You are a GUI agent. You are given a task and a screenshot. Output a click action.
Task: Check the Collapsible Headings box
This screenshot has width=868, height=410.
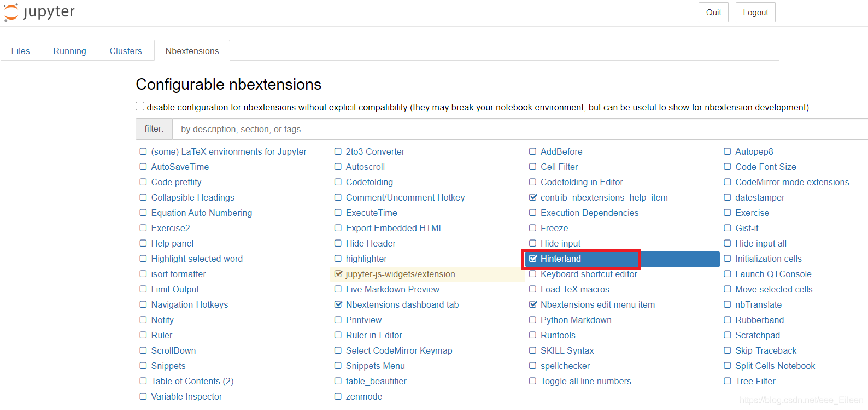point(143,197)
